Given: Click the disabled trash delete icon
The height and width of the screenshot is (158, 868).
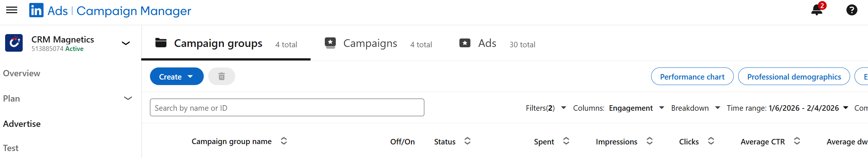Looking at the screenshot, I should 221,76.
